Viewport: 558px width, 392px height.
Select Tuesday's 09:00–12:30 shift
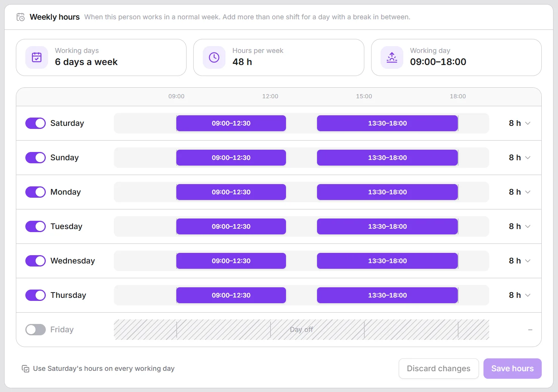pos(231,226)
